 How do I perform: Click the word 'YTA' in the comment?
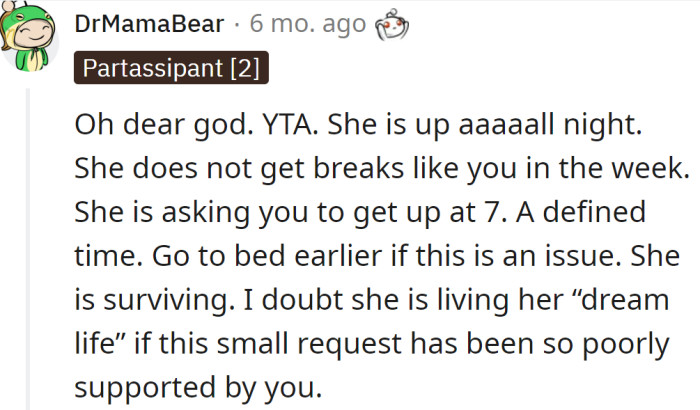click(290, 124)
